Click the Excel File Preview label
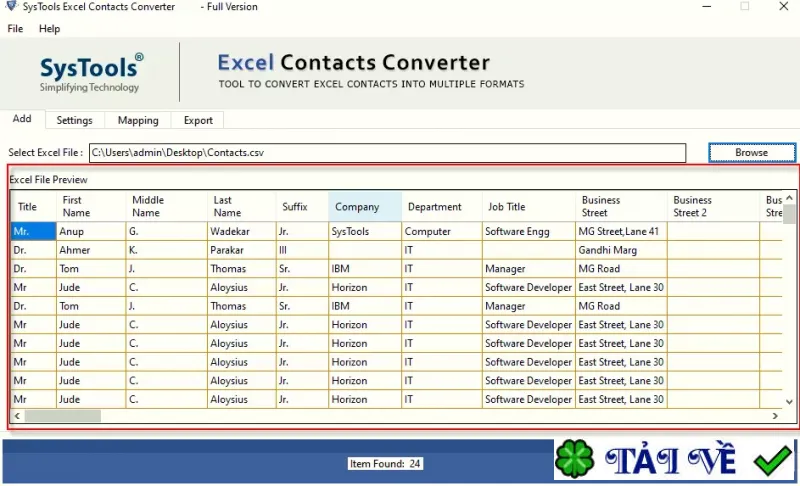Image resolution: width=800 pixels, height=486 pixels. click(48, 180)
